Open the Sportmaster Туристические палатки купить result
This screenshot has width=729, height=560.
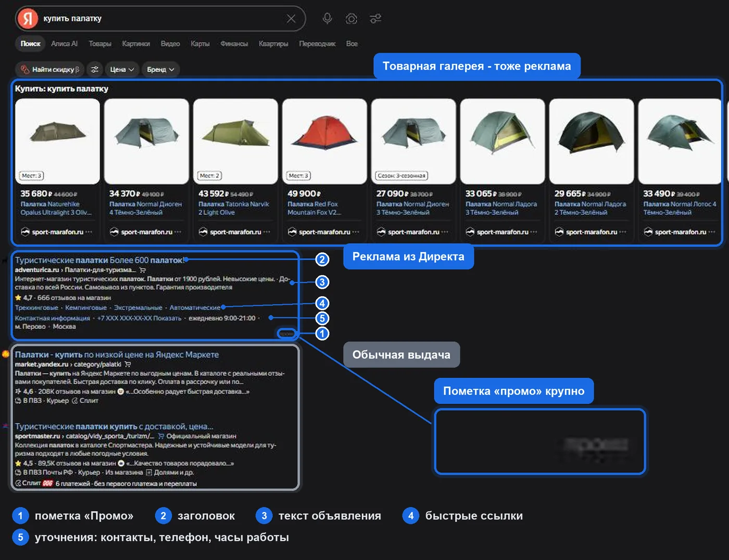pos(114,426)
